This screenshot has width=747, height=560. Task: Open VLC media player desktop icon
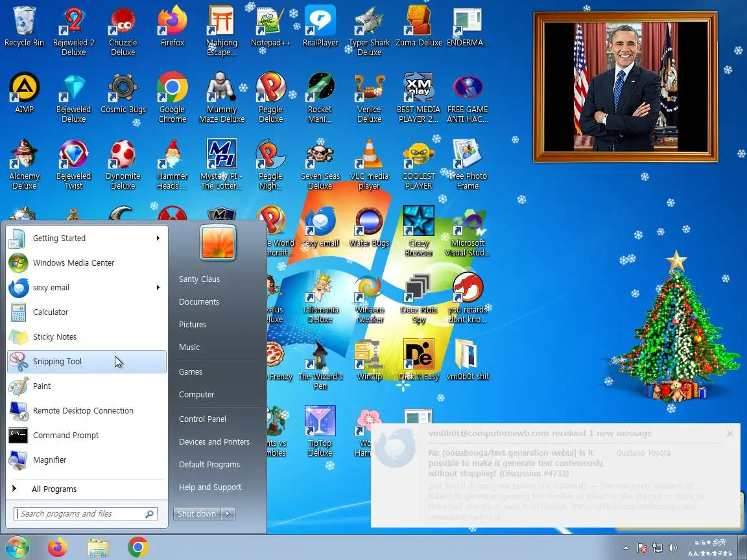[x=369, y=164]
